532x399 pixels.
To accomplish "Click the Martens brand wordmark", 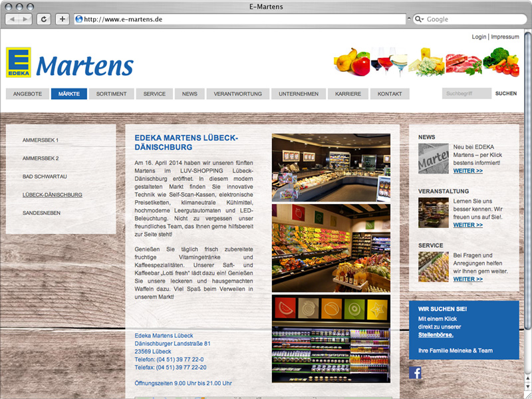I will click(84, 66).
